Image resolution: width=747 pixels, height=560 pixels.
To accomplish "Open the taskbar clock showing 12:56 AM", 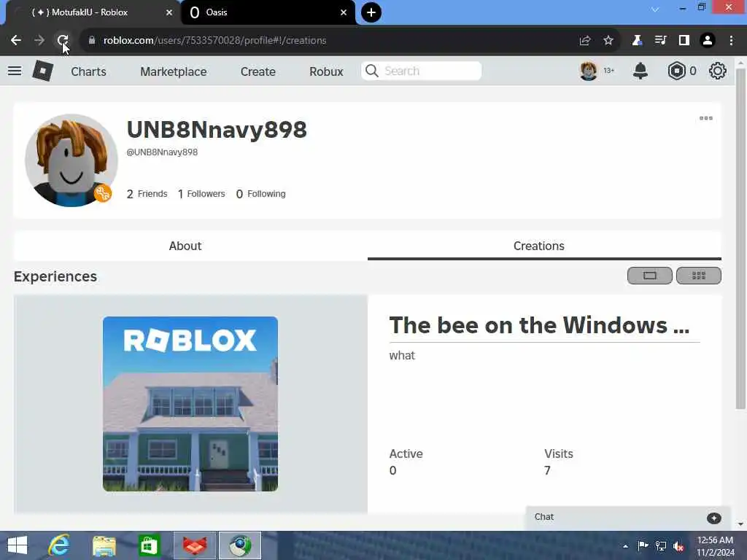I will [x=716, y=545].
